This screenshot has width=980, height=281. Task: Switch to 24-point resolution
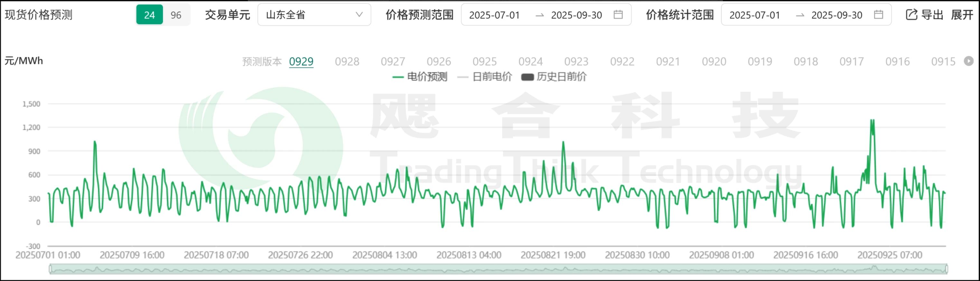tap(150, 15)
